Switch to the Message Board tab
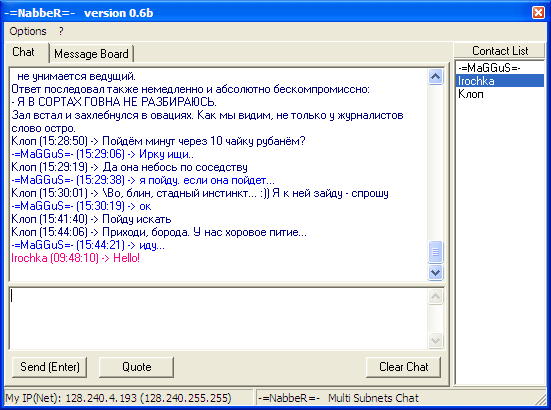Viewport: 551px width, 410px height. tap(91, 54)
